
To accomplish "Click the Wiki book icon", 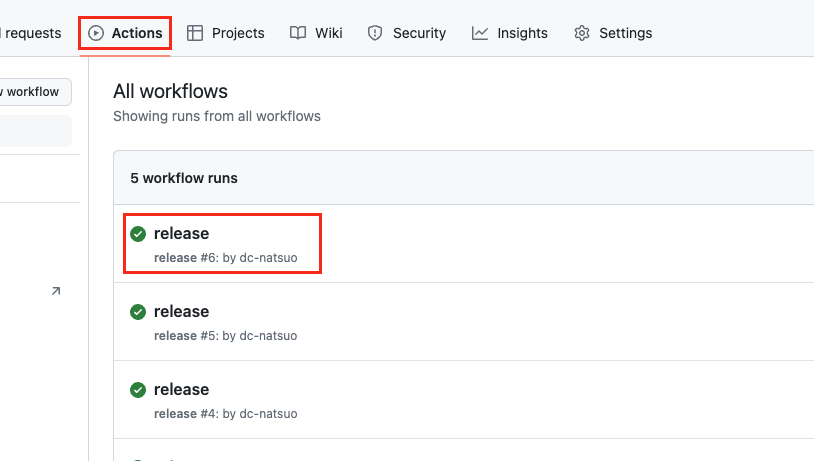I will [x=298, y=33].
